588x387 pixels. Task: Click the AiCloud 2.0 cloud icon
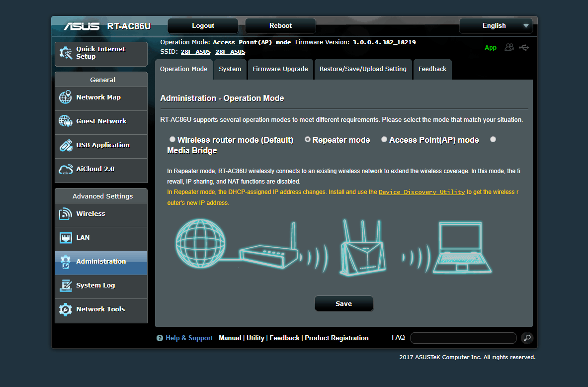click(x=66, y=169)
